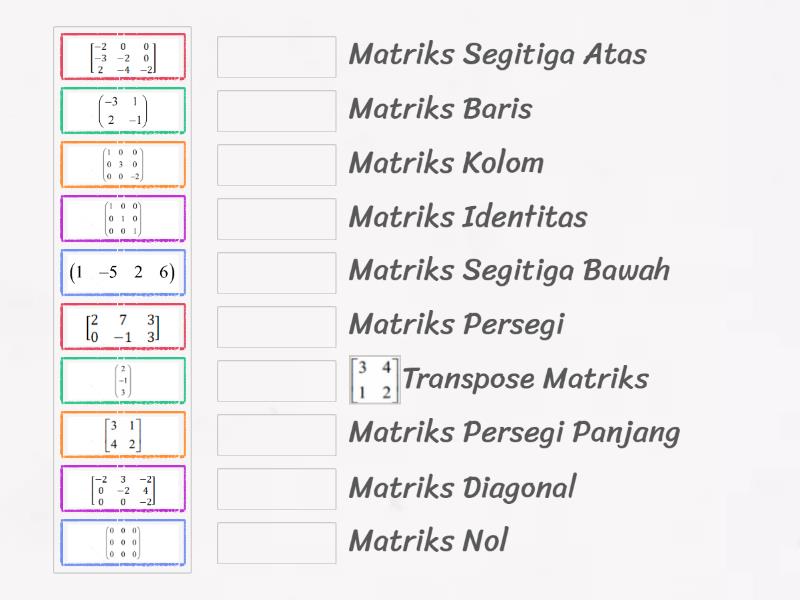Screen dimensions: 800x600
Task: Click slot next to Transpose Matriks
Action: click(x=277, y=381)
